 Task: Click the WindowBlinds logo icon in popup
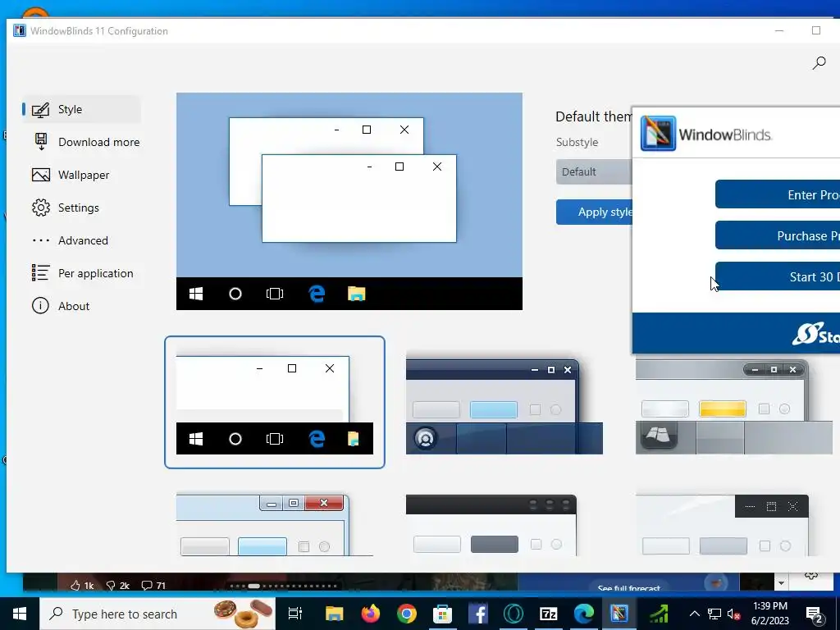[658, 134]
